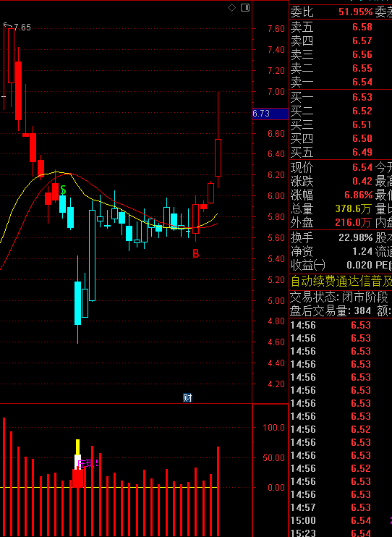Select the 涨幅 value 6.86%
The width and height of the screenshot is (392, 537).
359,195
